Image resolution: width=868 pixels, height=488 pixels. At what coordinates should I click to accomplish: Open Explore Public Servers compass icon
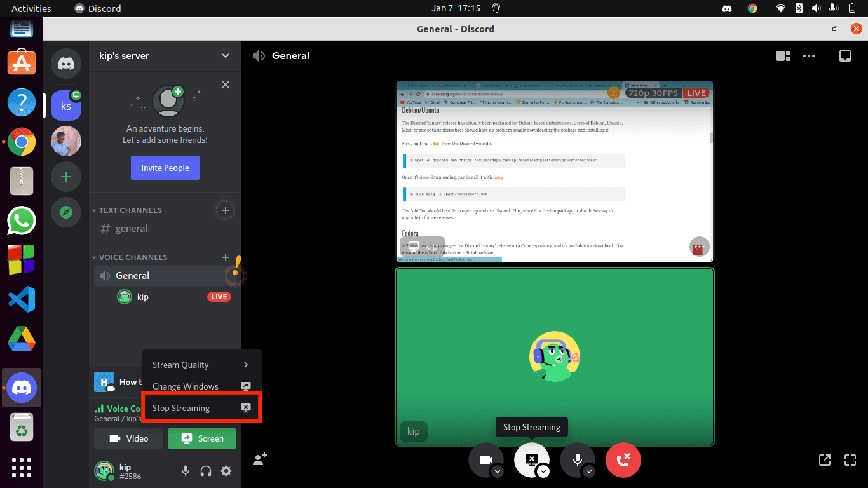[65, 212]
